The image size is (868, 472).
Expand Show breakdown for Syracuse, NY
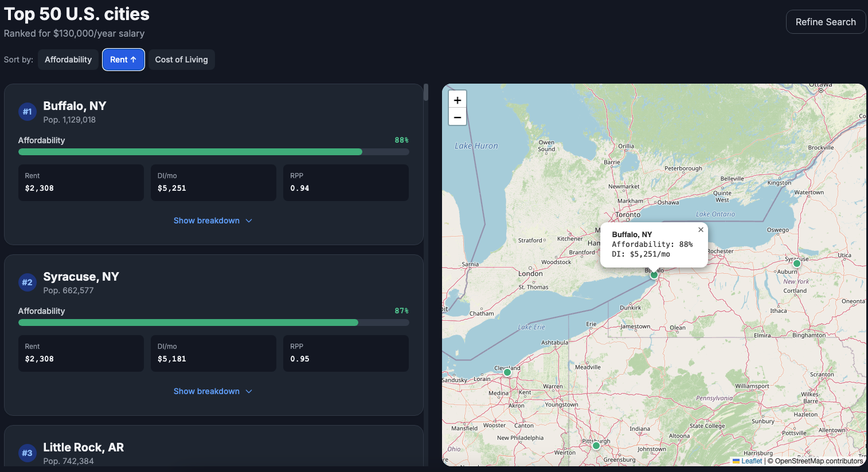click(x=213, y=391)
